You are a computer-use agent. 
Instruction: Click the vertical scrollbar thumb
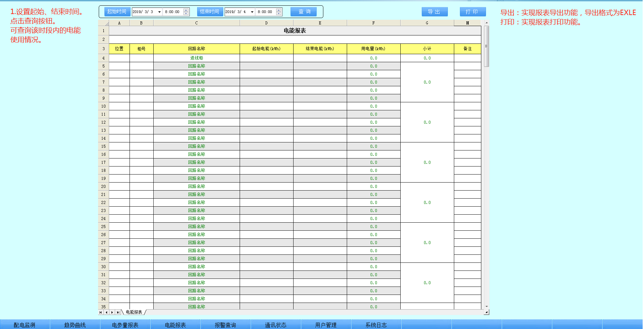487,46
